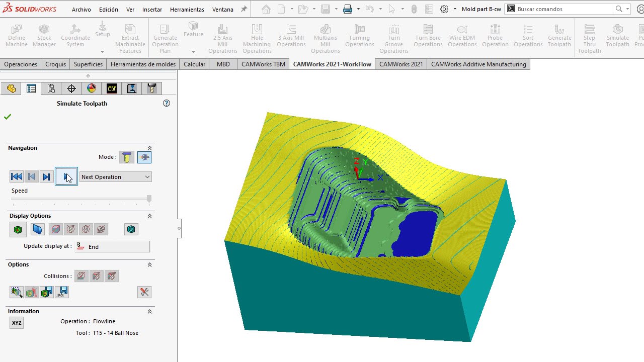The height and width of the screenshot is (362, 644).
Task: Open the PropertyManager tab icon
Action: (31, 88)
